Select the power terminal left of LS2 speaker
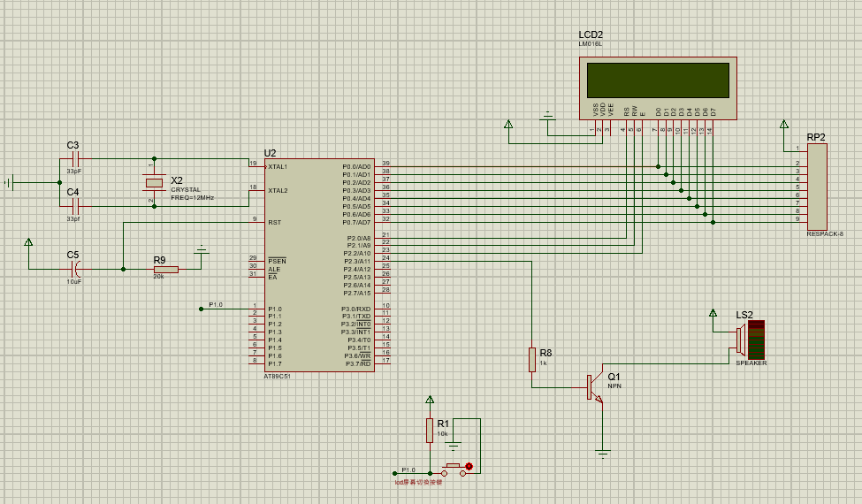The width and height of the screenshot is (862, 504). [713, 313]
